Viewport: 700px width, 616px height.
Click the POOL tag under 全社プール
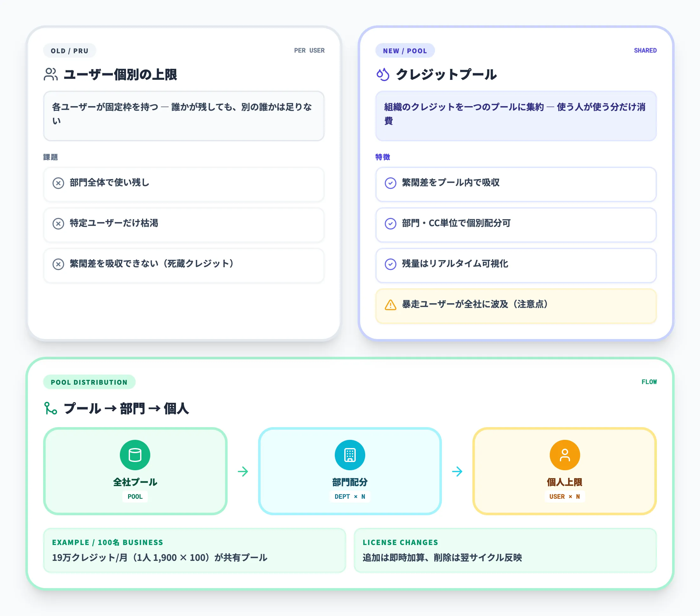click(135, 497)
